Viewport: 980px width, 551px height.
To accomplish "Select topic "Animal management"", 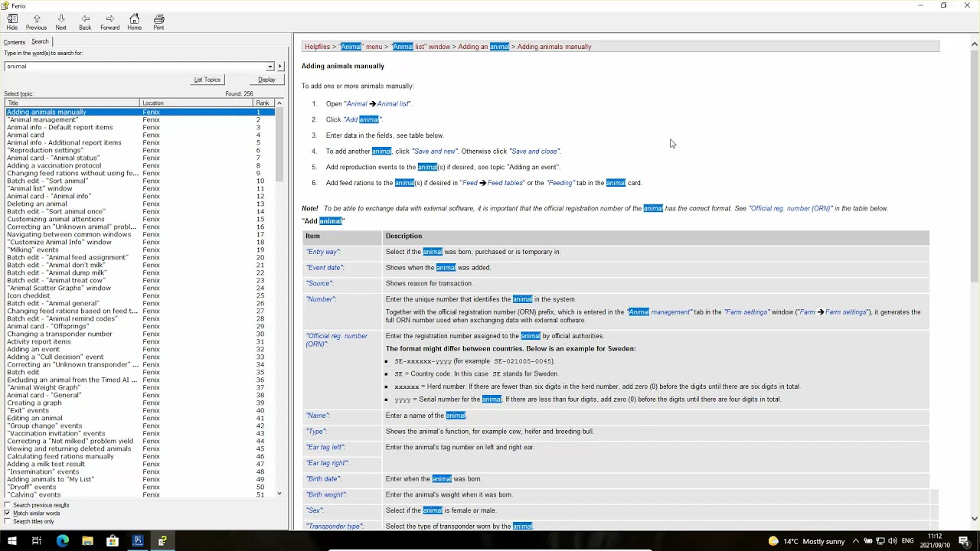I will click(42, 119).
